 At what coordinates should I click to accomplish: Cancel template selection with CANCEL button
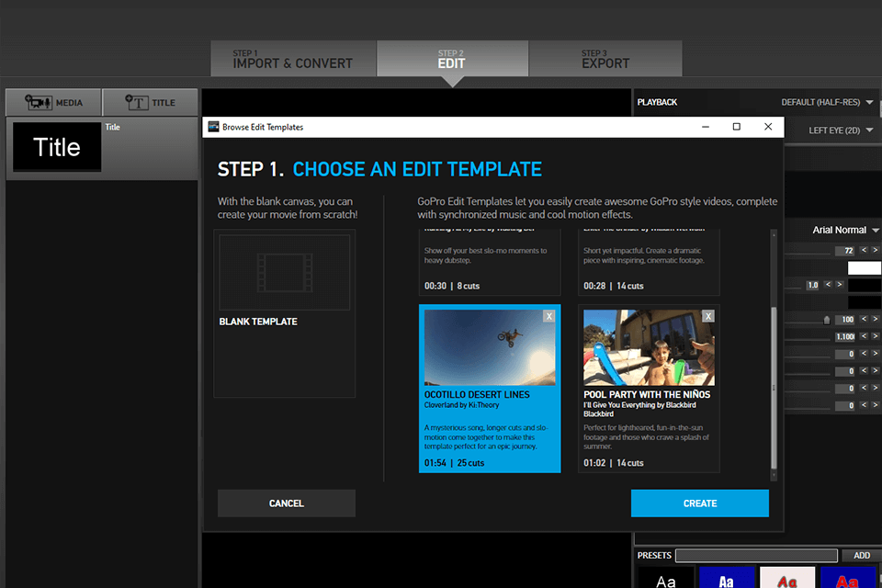(x=286, y=503)
